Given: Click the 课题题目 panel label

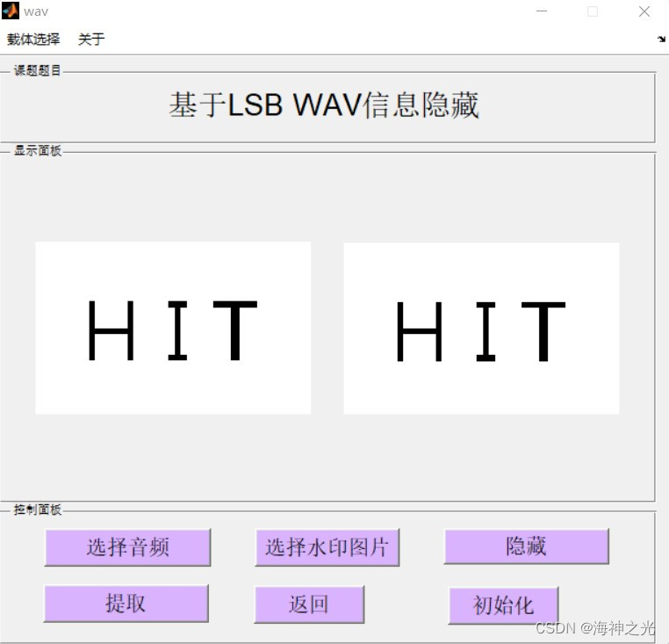Looking at the screenshot, I should 38,70.
